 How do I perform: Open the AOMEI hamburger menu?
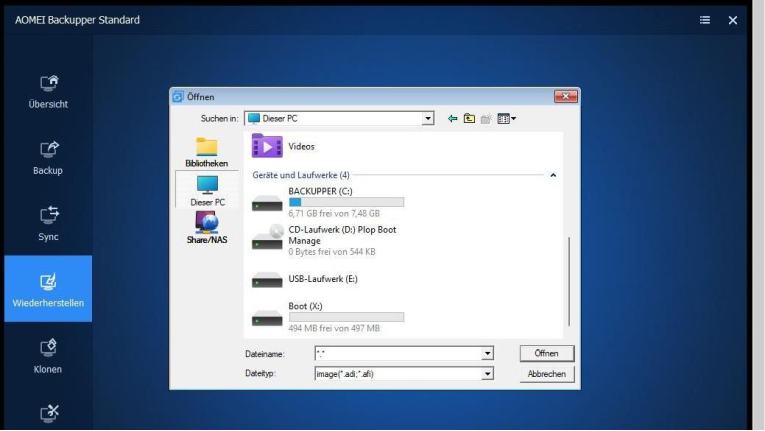pyautogui.click(x=705, y=20)
